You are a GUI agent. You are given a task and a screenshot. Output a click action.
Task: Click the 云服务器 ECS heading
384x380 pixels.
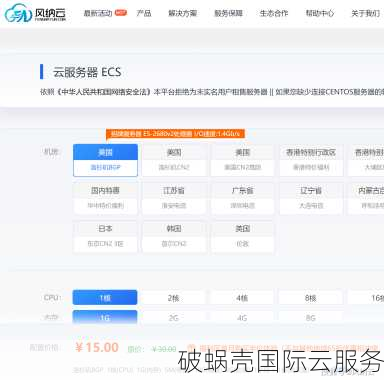click(x=87, y=72)
